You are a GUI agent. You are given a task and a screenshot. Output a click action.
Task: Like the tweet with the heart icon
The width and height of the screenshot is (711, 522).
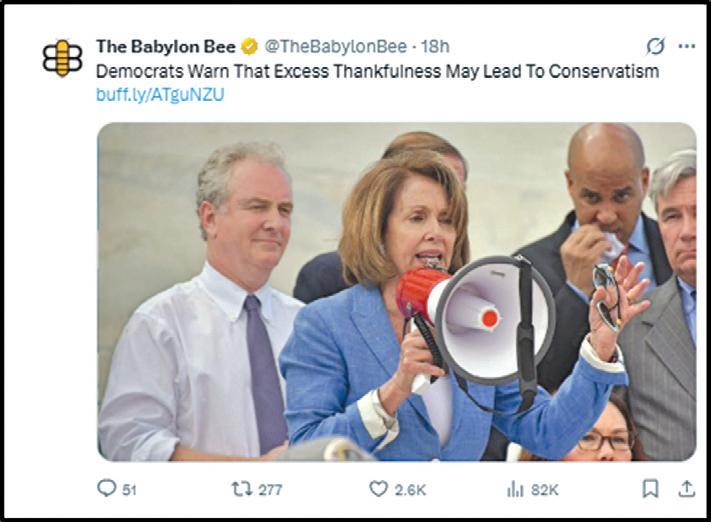click(379, 489)
